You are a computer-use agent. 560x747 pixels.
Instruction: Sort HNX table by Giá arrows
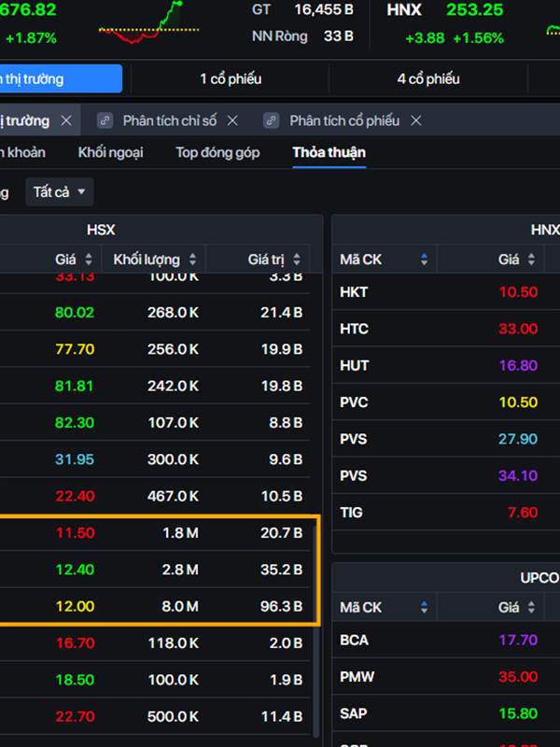coord(532,260)
